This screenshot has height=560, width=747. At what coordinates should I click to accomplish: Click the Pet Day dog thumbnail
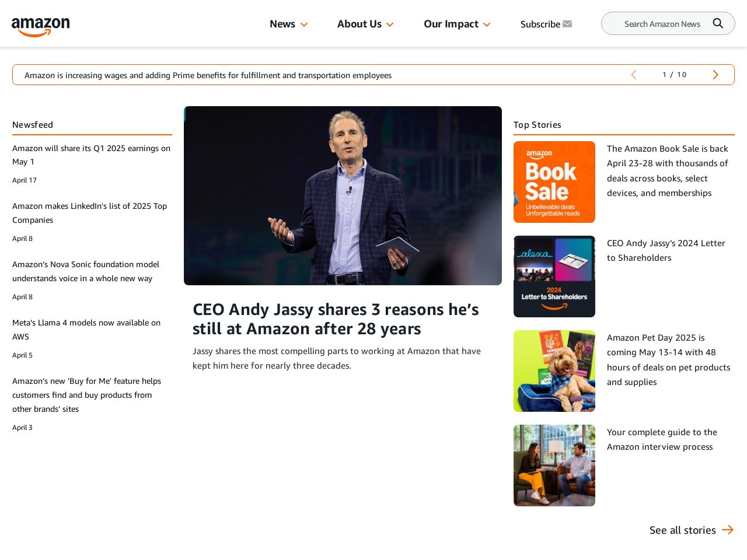tap(554, 371)
